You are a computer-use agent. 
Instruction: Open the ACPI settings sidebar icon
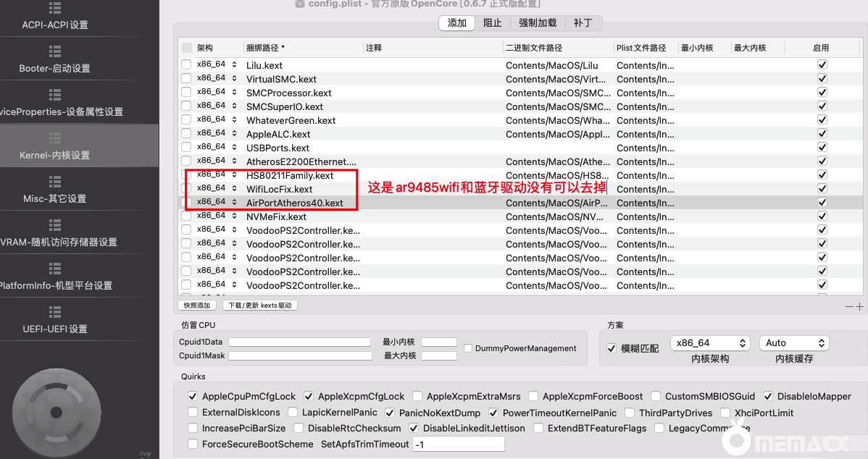[55, 8]
